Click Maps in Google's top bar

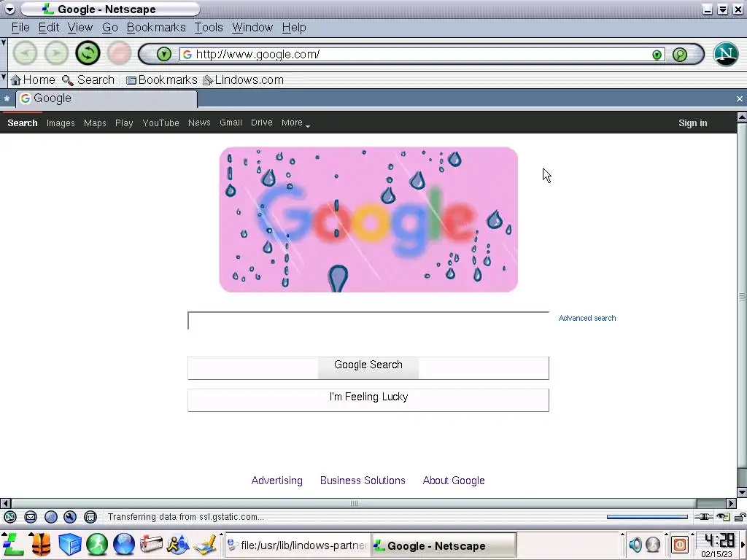[x=95, y=122]
